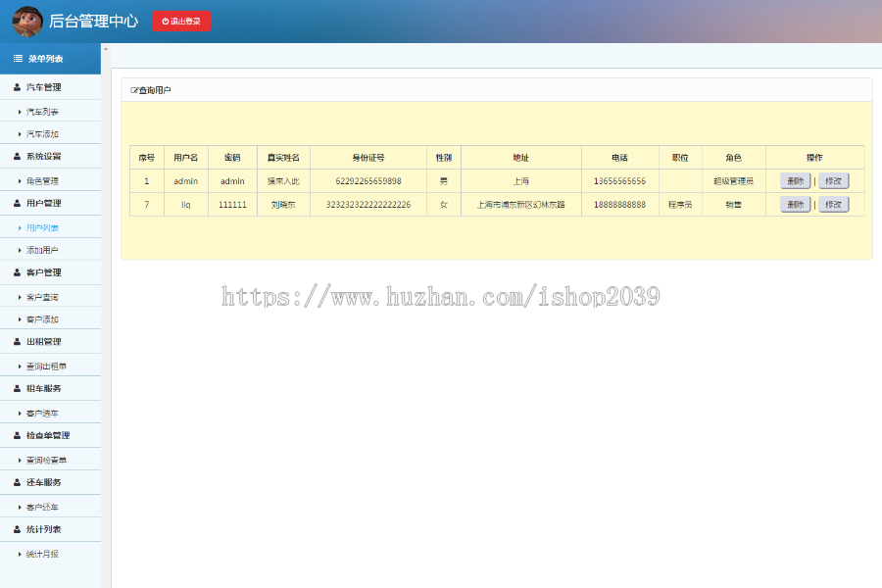Click the person icon beside 统计列表

click(17, 529)
